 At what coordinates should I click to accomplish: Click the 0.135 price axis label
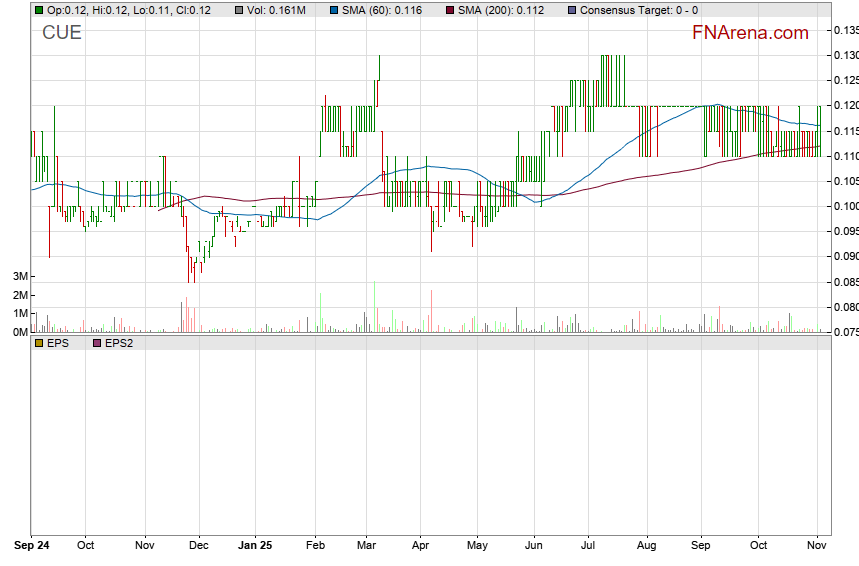(x=845, y=30)
